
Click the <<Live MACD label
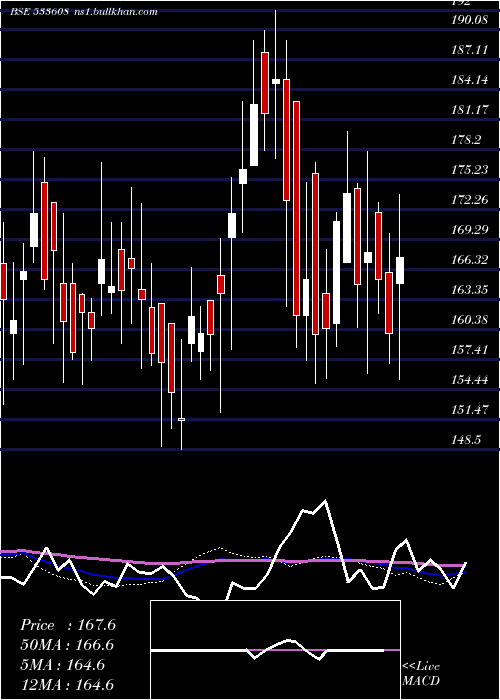(x=421, y=673)
